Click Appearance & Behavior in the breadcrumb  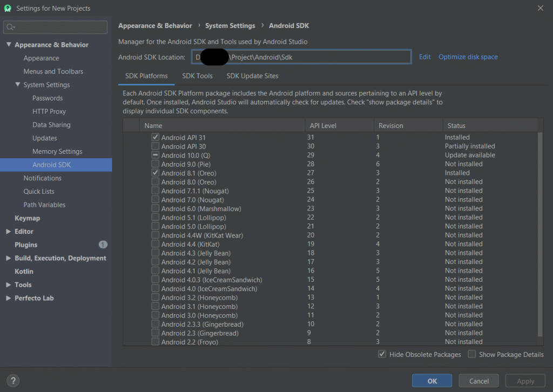[x=155, y=26]
